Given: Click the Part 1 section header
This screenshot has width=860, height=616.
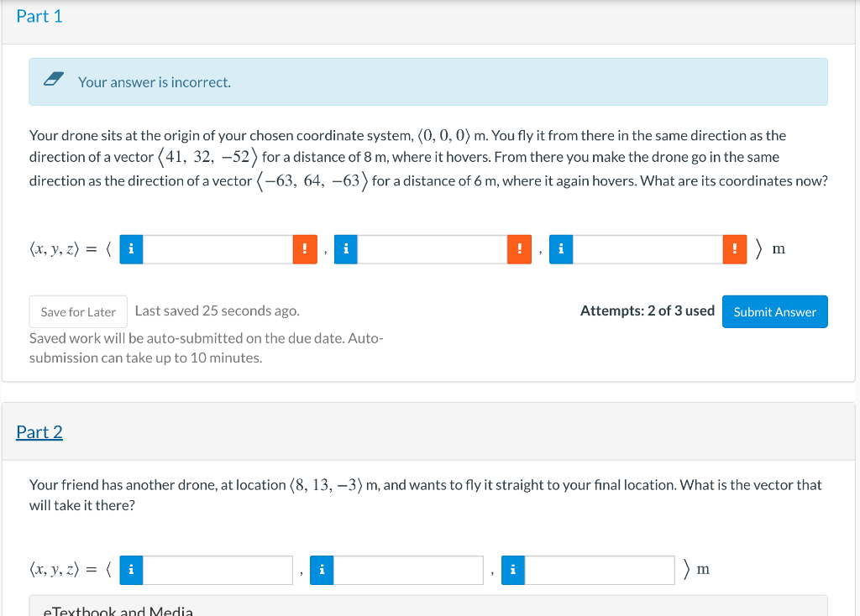Looking at the screenshot, I should coord(39,16).
